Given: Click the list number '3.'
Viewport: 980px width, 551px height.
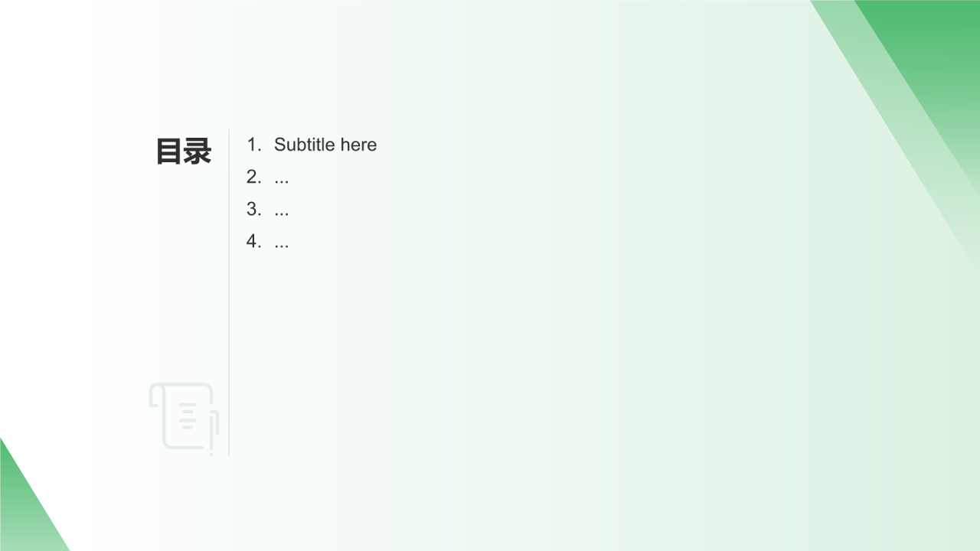Looking at the screenshot, I should click(254, 209).
